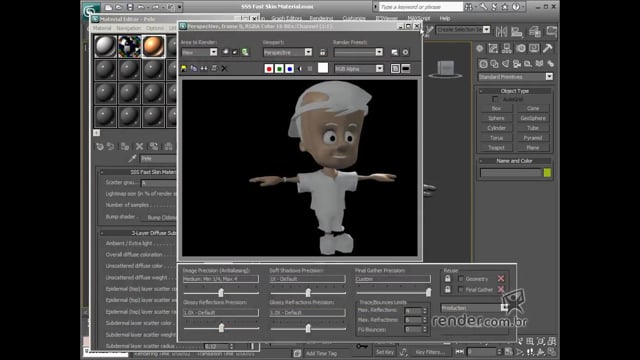Click the Final Gather Precision slider handle
Image resolution: width=640 pixels, height=360 pixels.
click(428, 292)
